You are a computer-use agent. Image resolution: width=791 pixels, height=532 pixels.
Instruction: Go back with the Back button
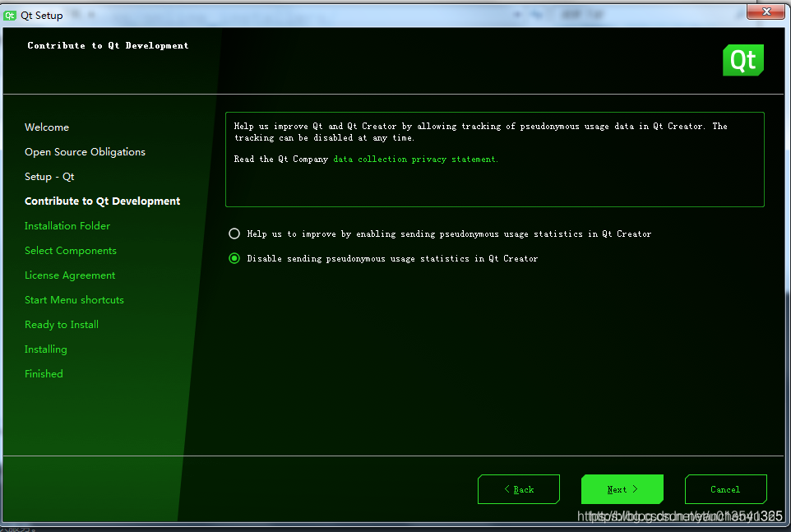point(519,489)
